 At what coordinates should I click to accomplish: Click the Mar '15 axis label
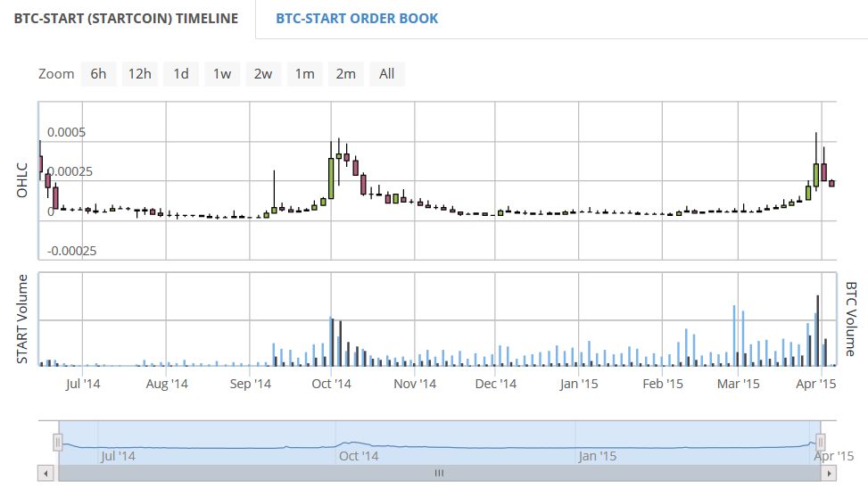pos(738,384)
